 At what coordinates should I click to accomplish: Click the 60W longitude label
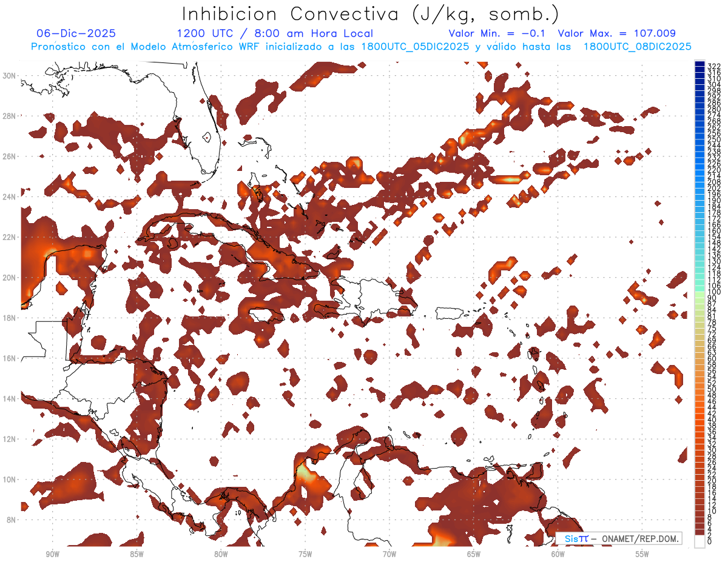(x=558, y=554)
